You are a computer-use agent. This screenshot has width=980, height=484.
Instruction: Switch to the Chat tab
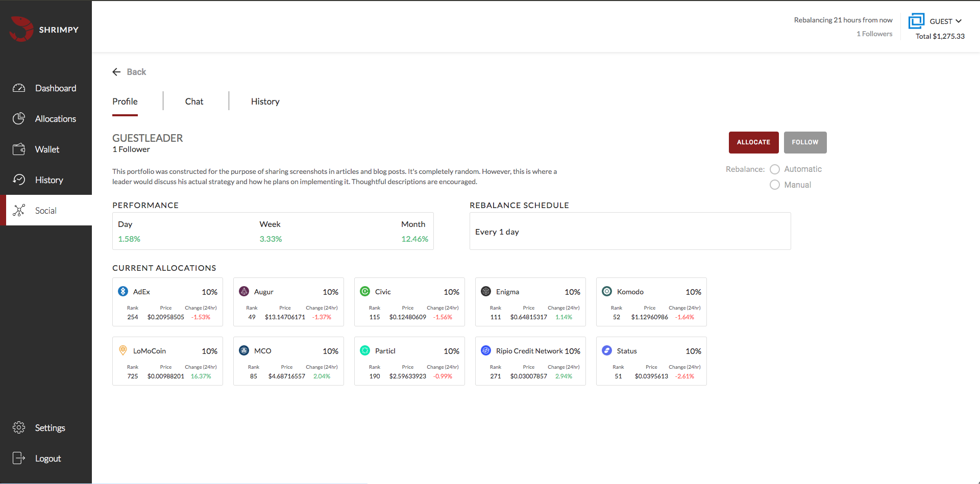tap(194, 101)
